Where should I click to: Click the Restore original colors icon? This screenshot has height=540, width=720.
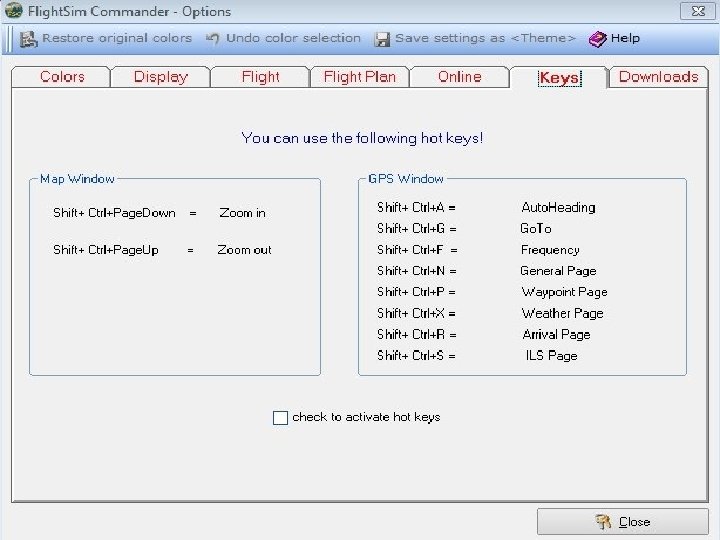[x=28, y=39]
